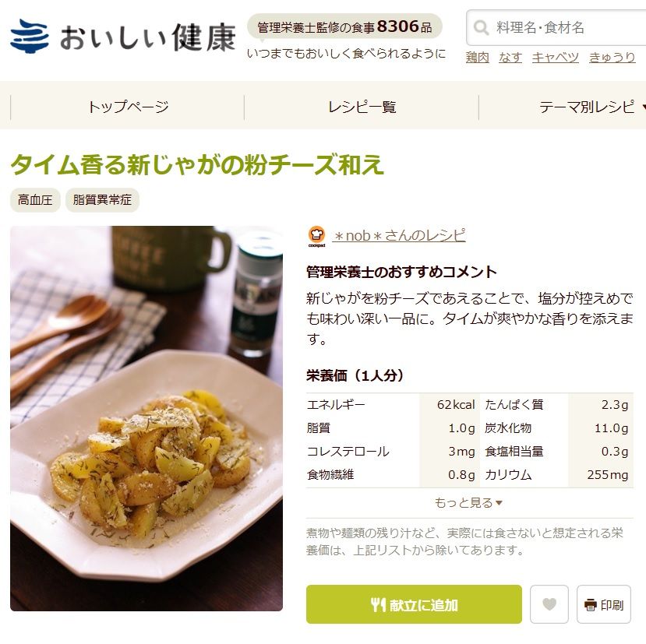The image size is (646, 644).
Task: Click the potato dish photo
Action: coord(146,418)
